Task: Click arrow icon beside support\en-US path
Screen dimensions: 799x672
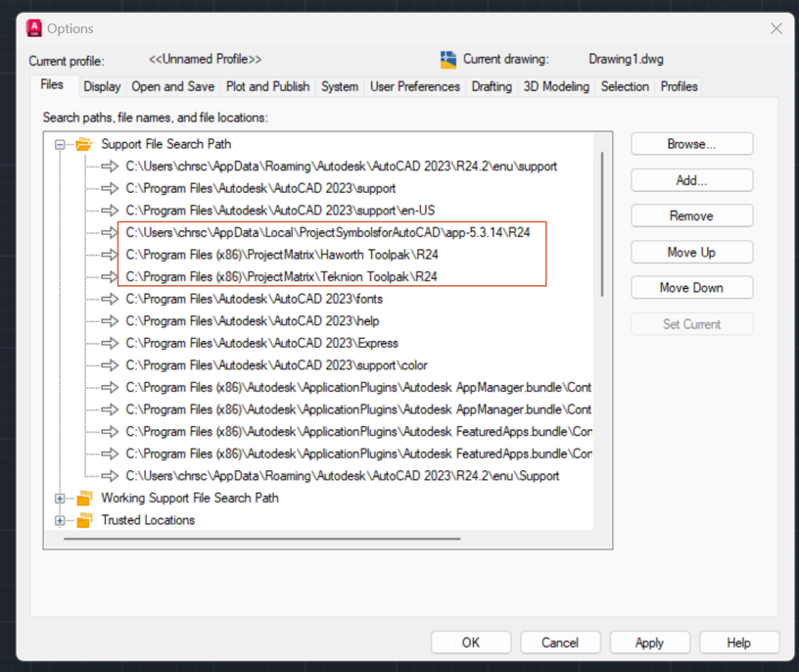Action: click(110, 210)
